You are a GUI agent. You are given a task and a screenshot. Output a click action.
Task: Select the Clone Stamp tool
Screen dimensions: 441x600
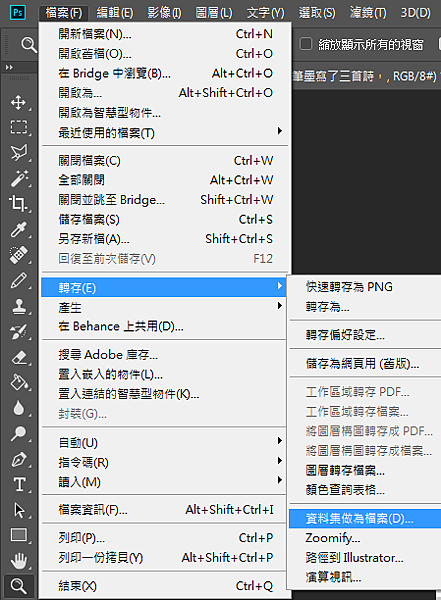coord(18,306)
